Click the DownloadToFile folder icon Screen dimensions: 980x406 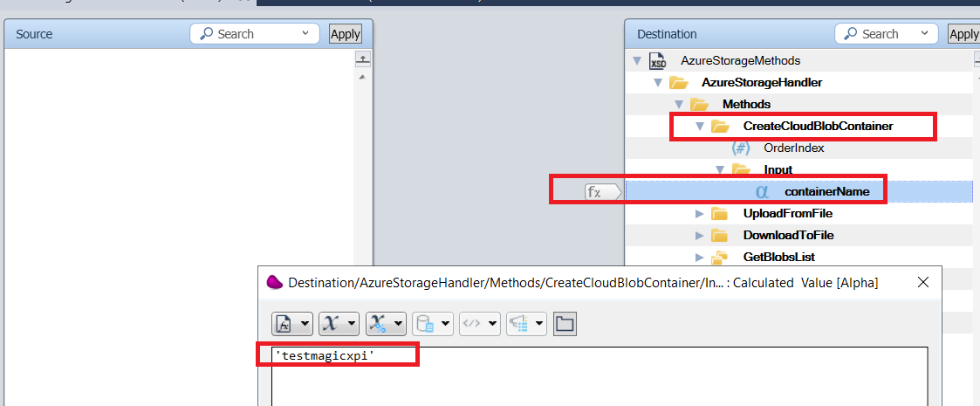point(720,236)
